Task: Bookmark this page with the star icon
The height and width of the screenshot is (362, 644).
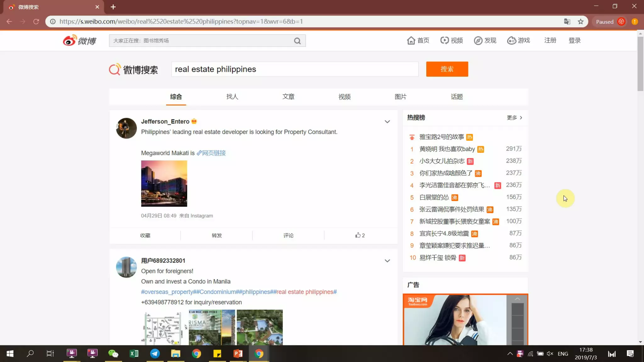Action: coord(580,22)
